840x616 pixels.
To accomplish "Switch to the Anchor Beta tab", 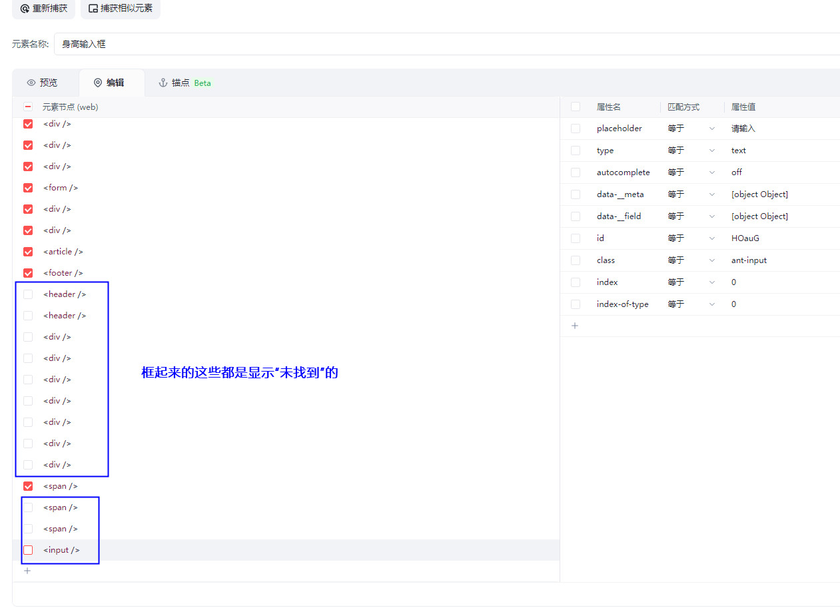I will point(185,83).
